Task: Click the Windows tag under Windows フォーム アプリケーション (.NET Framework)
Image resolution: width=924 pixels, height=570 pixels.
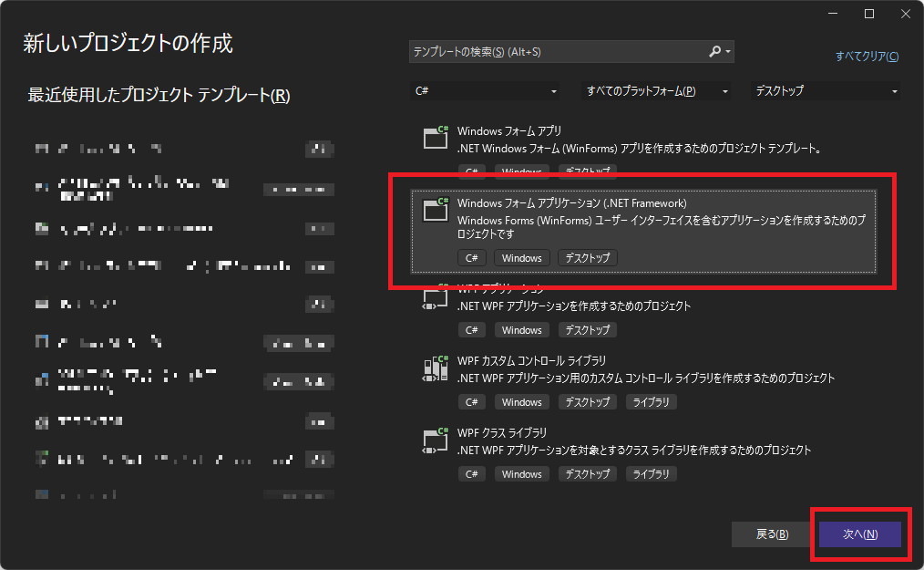Action: point(521,258)
